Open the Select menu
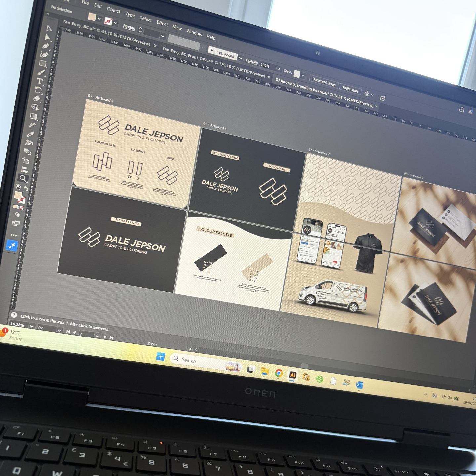This screenshot has height=476, width=476. tap(146, 19)
